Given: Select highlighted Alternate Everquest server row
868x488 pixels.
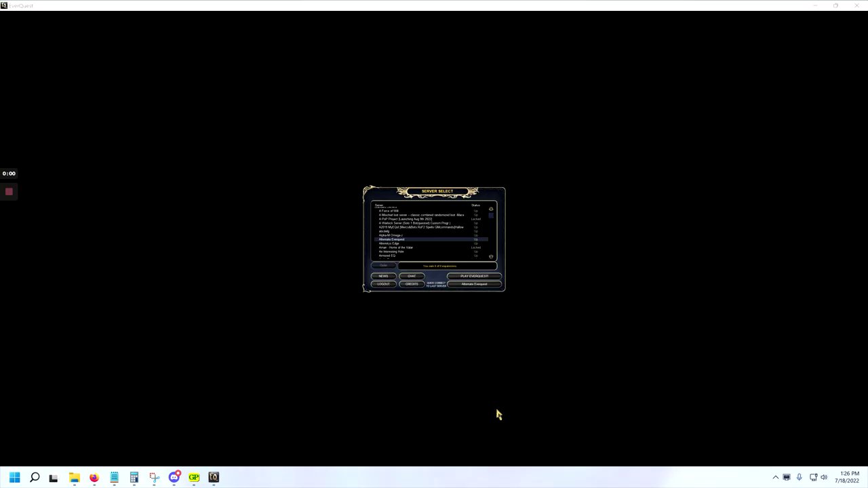Looking at the screenshot, I should [x=431, y=239].
